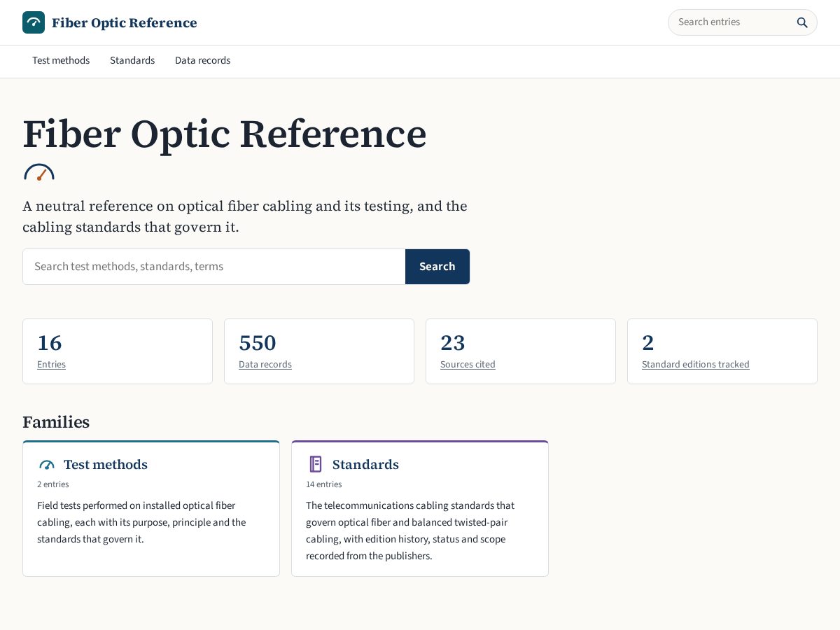Click the '2 entries' label

click(x=53, y=484)
